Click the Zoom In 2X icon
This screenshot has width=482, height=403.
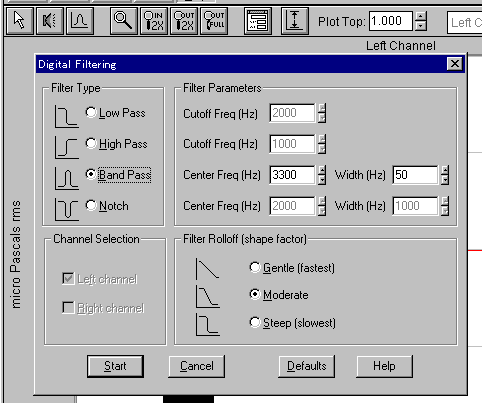pyautogui.click(x=153, y=21)
